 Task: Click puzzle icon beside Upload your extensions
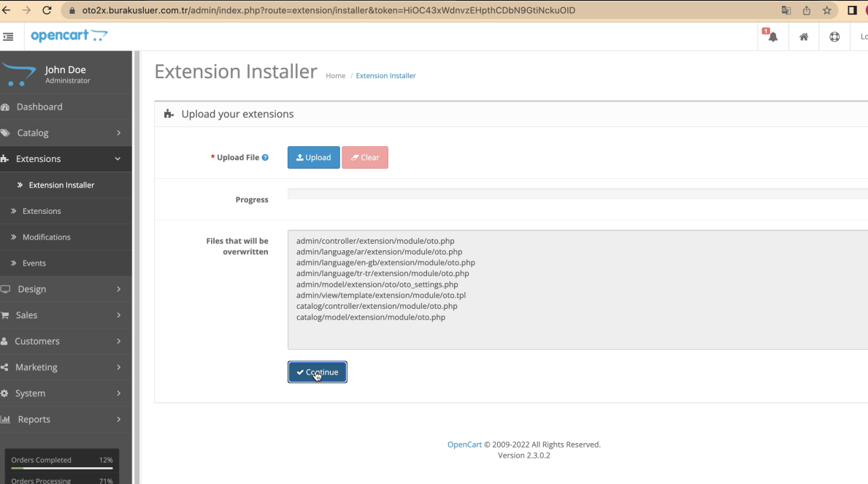(x=169, y=114)
